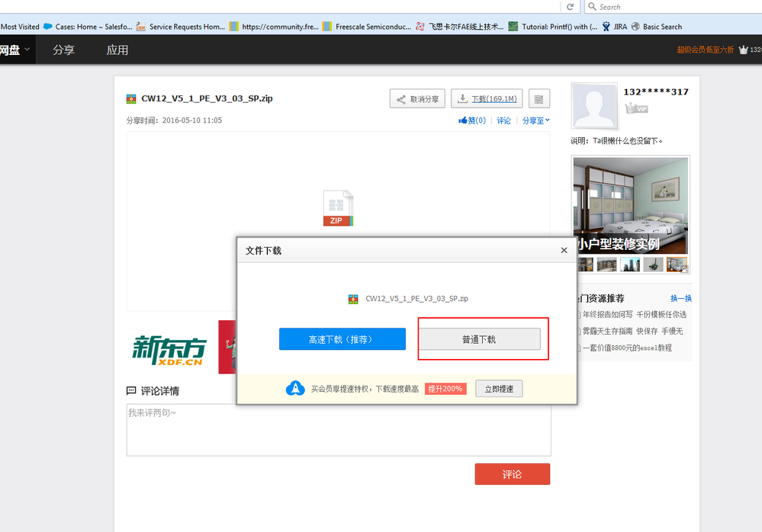This screenshot has height=532, width=762.
Task: Close the 文件下载 dialog
Action: click(564, 251)
